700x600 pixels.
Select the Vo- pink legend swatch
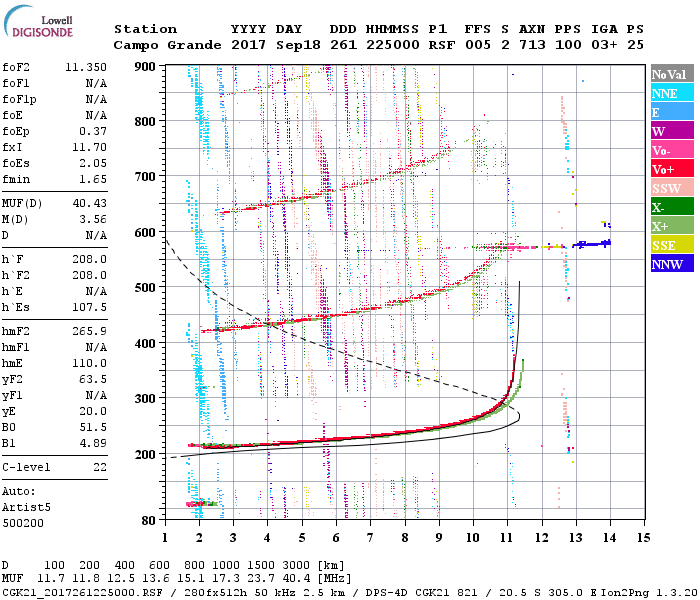click(672, 150)
